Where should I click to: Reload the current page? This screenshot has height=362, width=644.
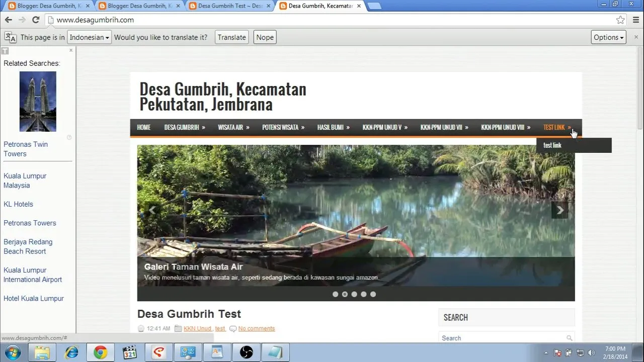point(36,20)
